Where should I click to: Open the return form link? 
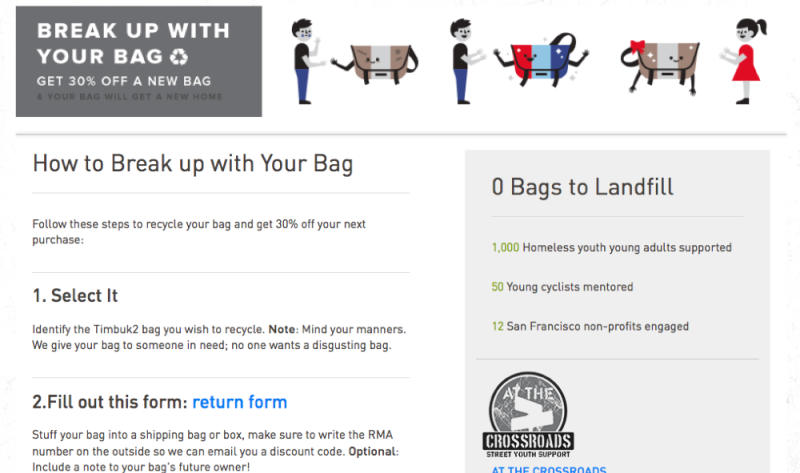(239, 402)
